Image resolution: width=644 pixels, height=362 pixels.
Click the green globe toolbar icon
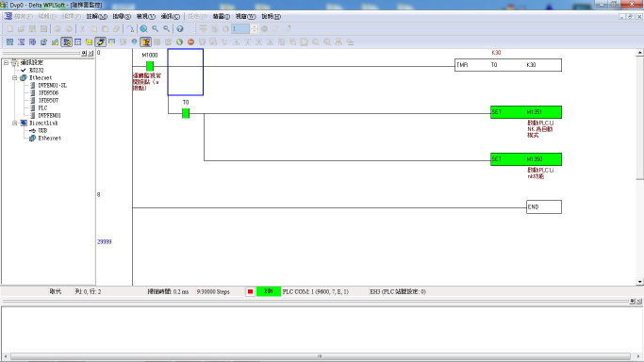(x=179, y=41)
